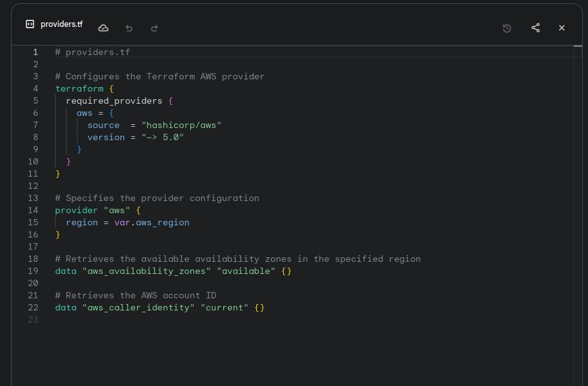This screenshot has height=386, width=588.
Task: Click the providers.tf title in the header
Action: 61,24
